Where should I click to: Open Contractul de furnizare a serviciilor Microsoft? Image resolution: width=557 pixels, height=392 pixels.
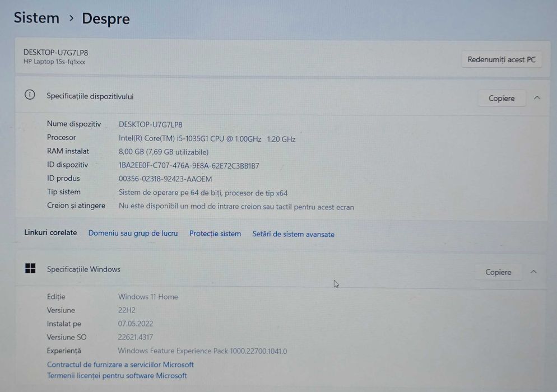pos(120,365)
